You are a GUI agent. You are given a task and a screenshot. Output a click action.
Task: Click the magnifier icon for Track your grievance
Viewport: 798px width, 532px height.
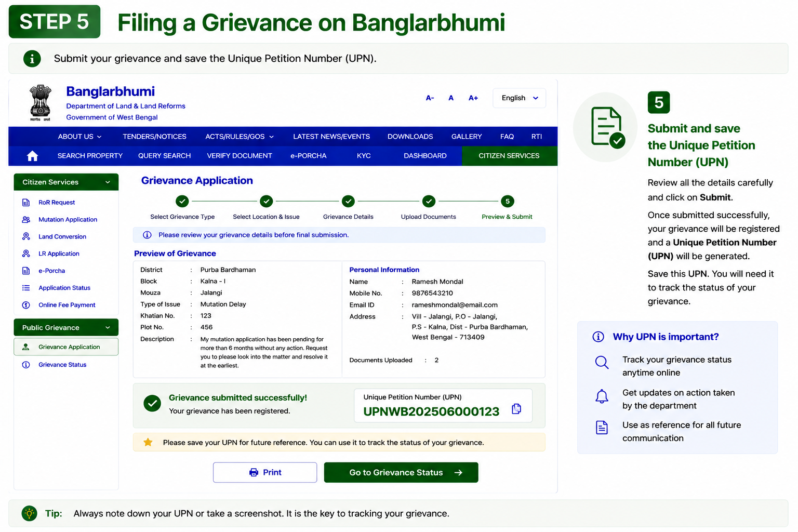click(x=602, y=363)
